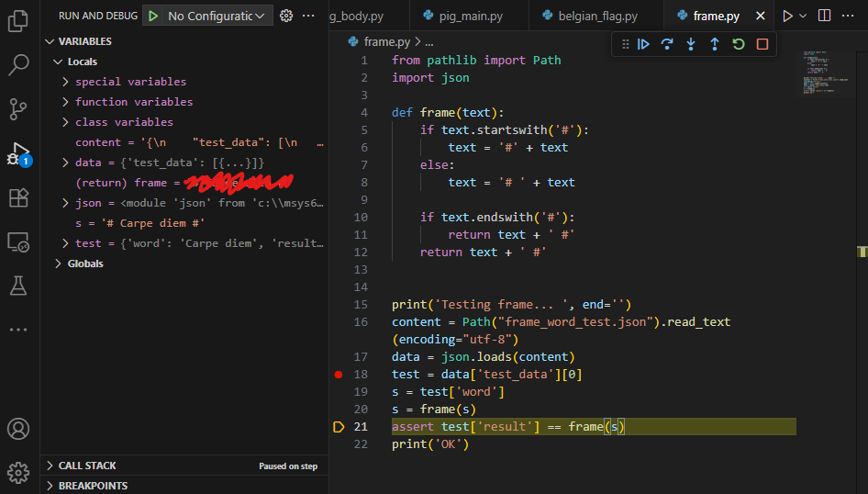This screenshot has height=494, width=868.
Task: Start debugging with the green play button
Action: point(153,16)
